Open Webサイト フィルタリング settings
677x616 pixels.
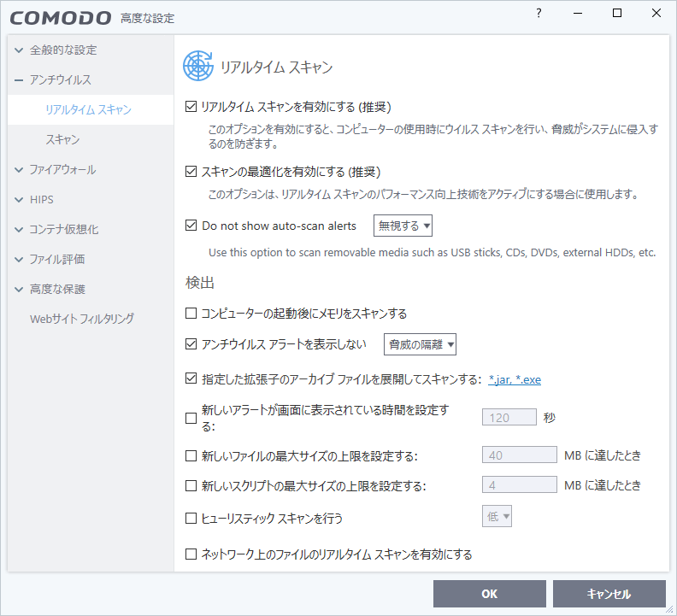pos(82,319)
